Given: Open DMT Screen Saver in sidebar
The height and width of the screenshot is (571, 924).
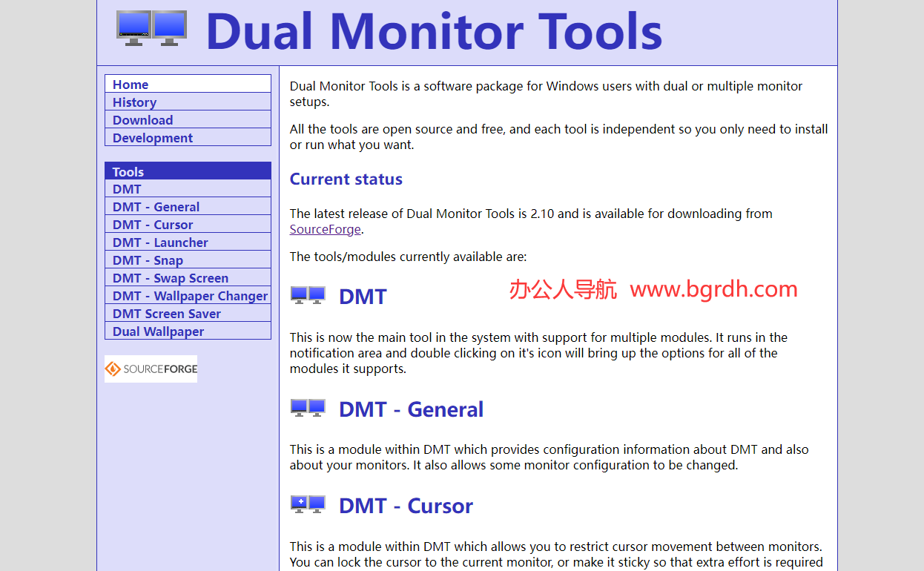Looking at the screenshot, I should point(188,313).
